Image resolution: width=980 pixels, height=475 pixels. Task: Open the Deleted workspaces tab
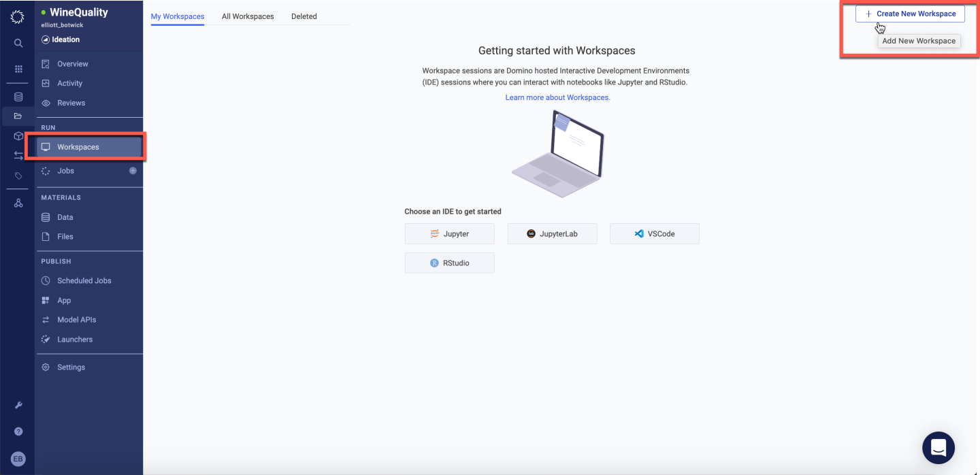point(304,16)
